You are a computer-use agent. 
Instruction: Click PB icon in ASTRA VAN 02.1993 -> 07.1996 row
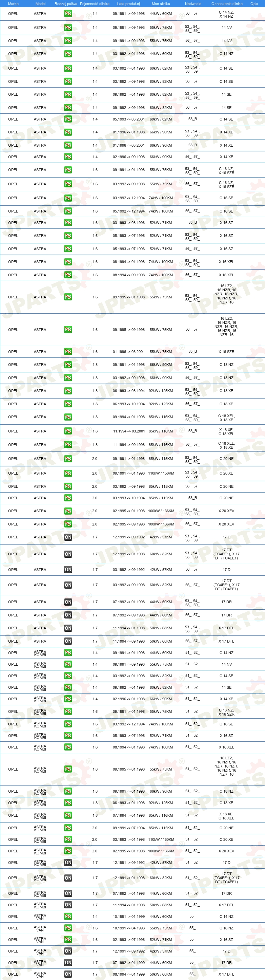[68, 940]
